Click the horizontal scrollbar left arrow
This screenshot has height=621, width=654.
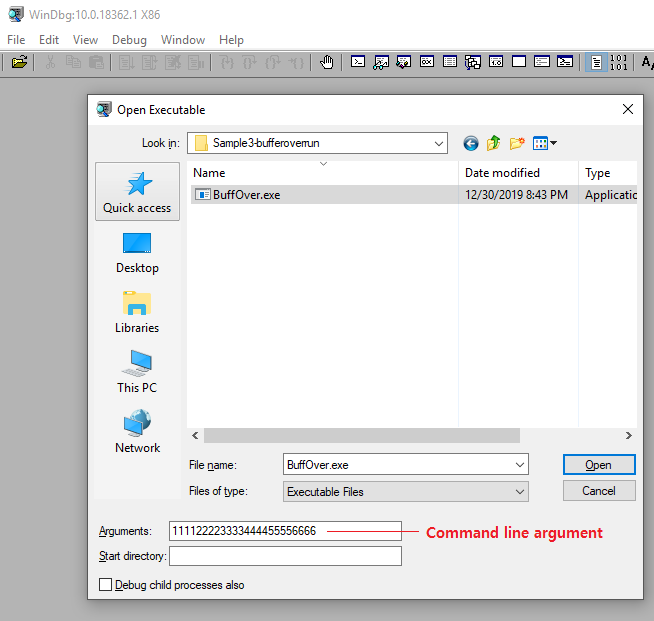[195, 435]
